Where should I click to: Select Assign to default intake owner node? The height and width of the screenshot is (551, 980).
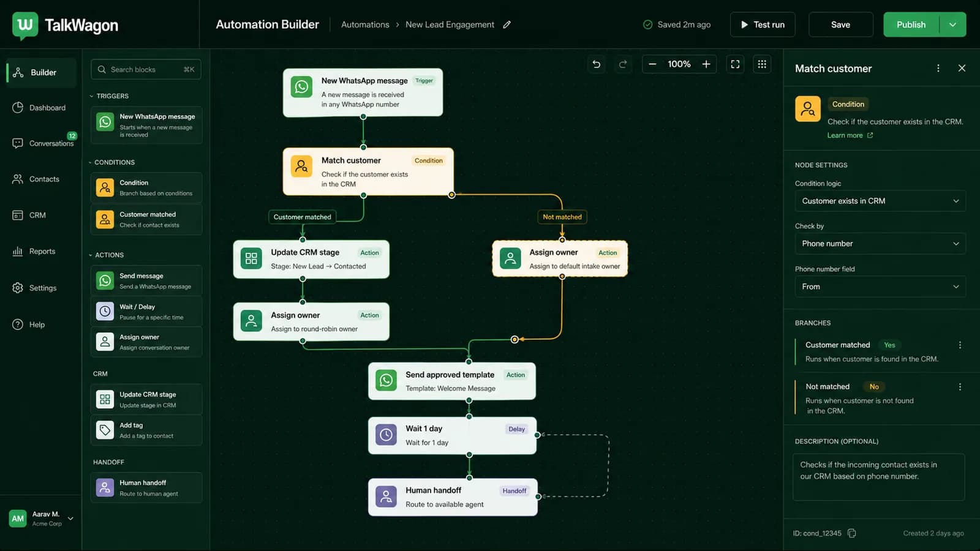click(x=560, y=259)
